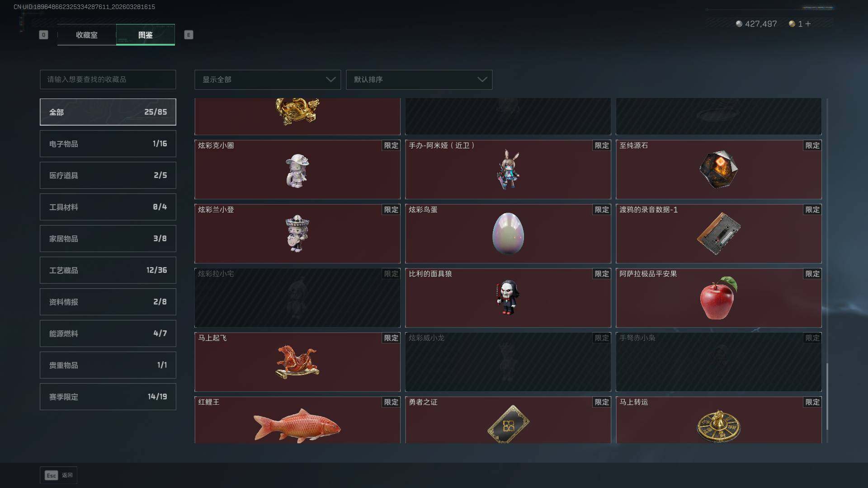Choose the 电子物品 category filter

[x=108, y=144]
